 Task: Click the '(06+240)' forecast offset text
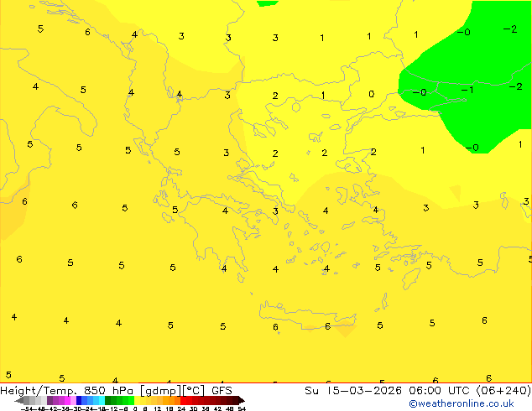click(x=502, y=390)
